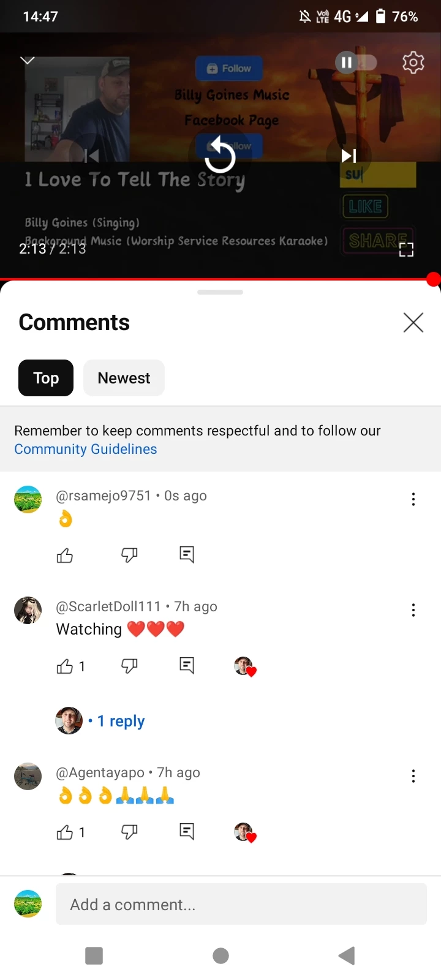Toggle the autoplay switch
This screenshot has width=441, height=980.
click(356, 62)
